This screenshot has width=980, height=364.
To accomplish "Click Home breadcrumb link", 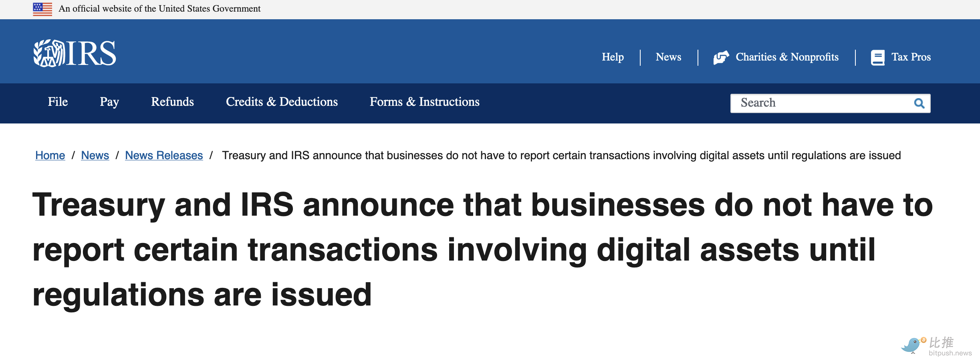I will (50, 155).
